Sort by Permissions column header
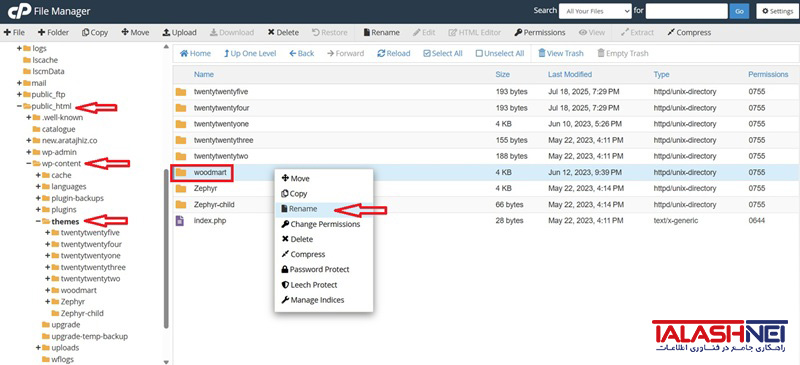This screenshot has width=800, height=365. 768,75
